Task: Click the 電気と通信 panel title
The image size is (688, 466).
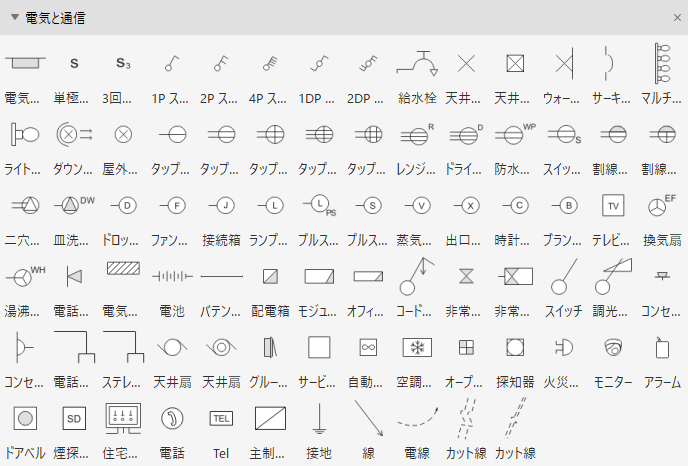Action: (55, 18)
